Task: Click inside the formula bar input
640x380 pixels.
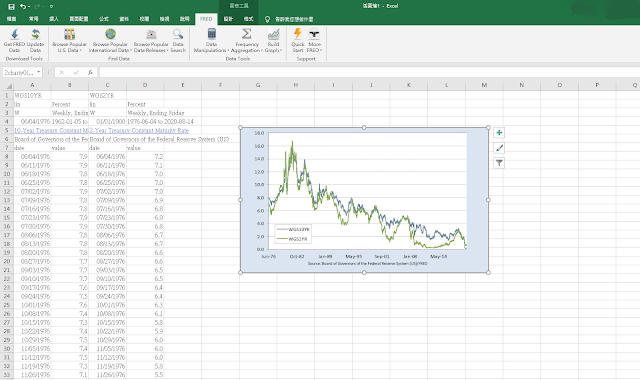Action: 369,72
